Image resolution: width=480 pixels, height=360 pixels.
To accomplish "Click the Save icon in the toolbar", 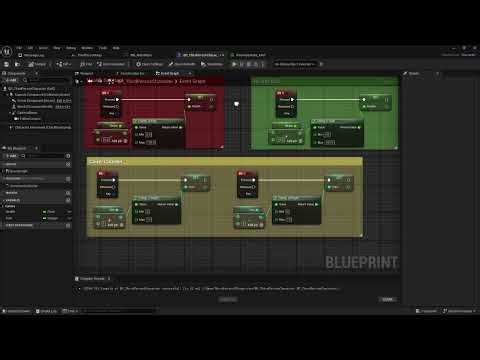I will coord(6,64).
